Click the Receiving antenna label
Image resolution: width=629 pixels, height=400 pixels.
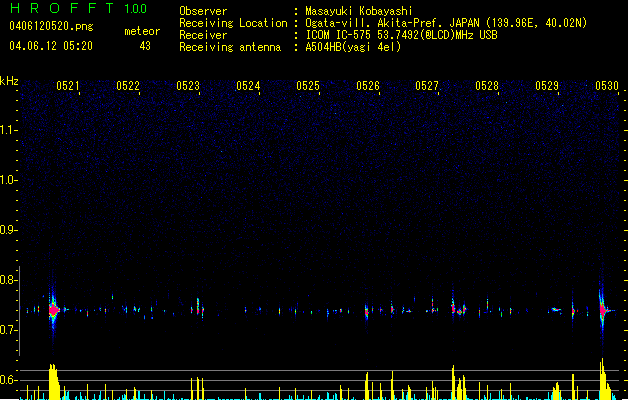(230, 47)
